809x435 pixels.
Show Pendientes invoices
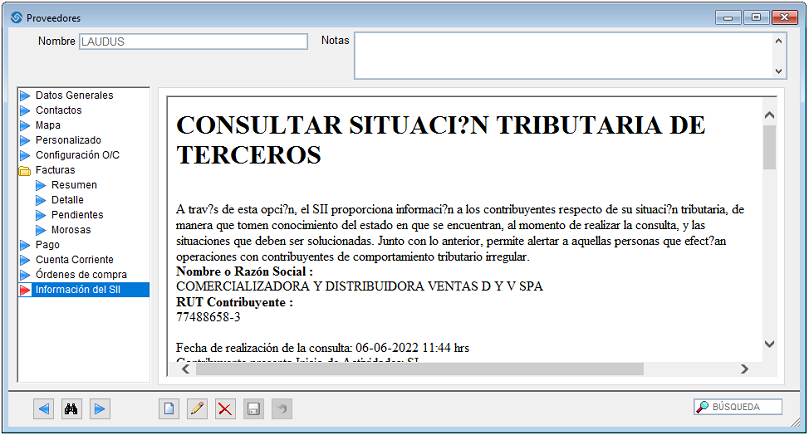click(77, 215)
